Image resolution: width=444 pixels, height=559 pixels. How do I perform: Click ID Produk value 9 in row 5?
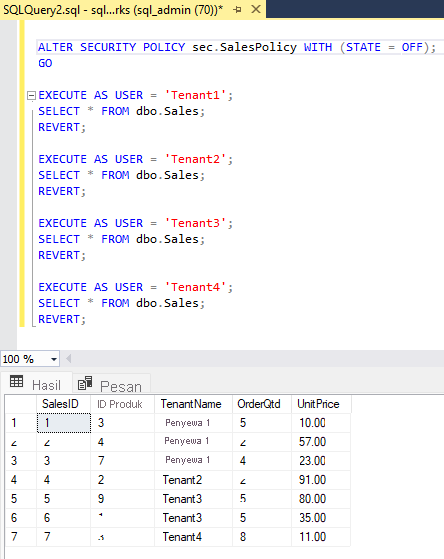[x=122, y=499]
